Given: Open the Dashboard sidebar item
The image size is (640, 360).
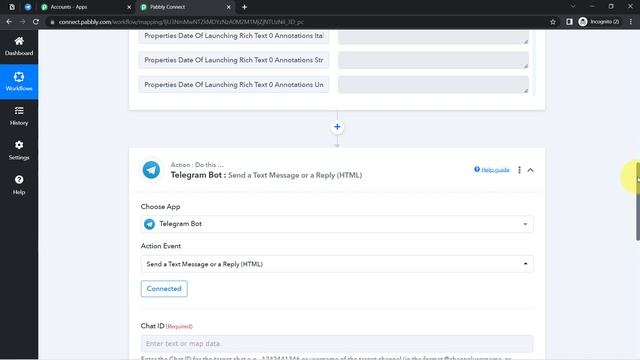Looking at the screenshot, I should tap(19, 46).
